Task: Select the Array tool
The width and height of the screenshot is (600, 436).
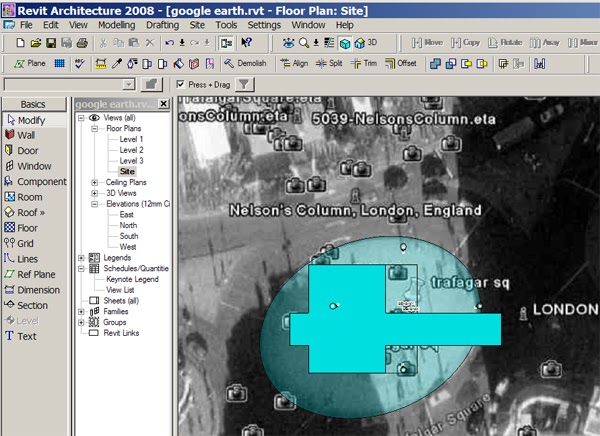Action: pos(545,42)
